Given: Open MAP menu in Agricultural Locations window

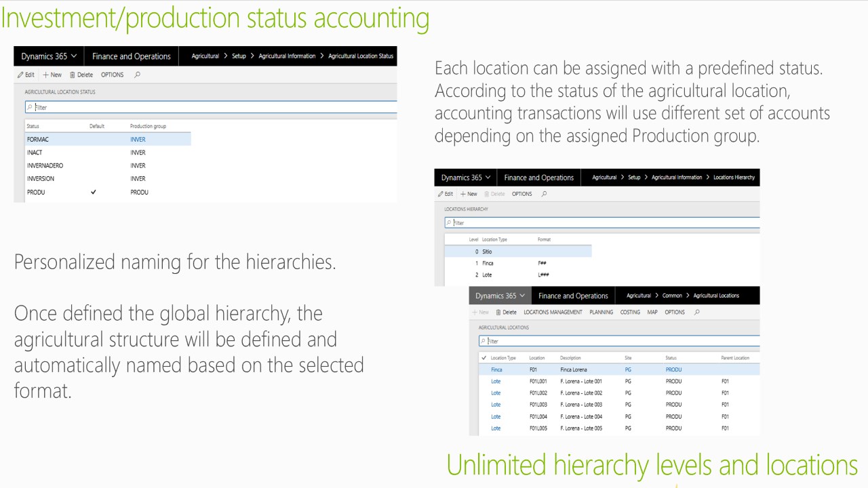Looking at the screenshot, I should 652,312.
